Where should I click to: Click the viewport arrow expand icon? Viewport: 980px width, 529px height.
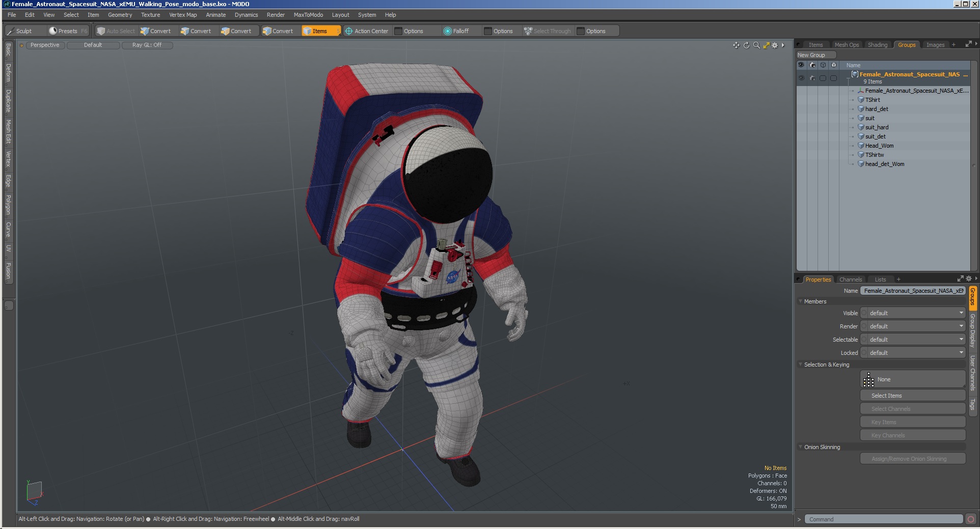783,45
